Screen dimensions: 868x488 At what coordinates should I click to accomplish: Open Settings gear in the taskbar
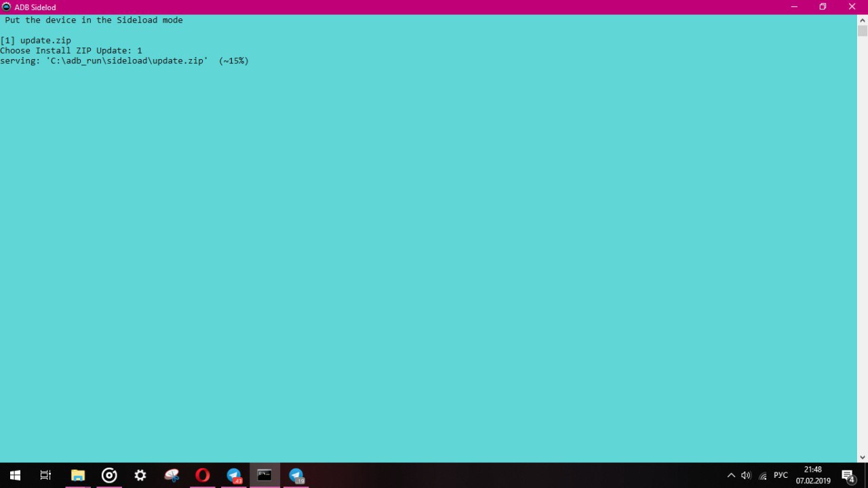click(140, 475)
